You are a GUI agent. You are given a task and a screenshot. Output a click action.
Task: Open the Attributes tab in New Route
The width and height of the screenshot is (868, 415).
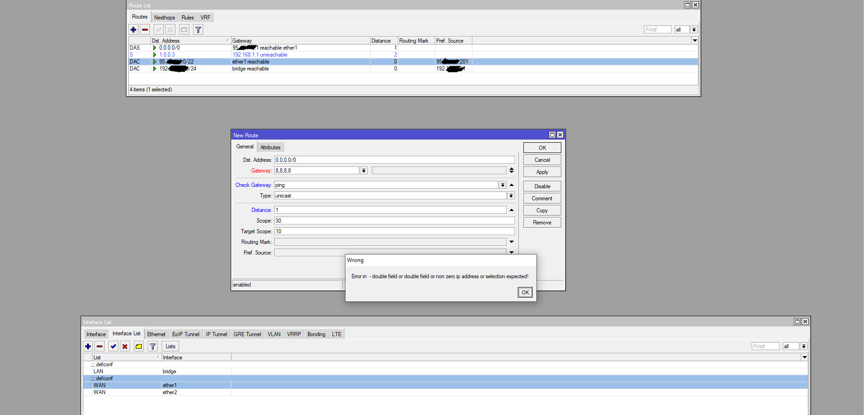tap(270, 147)
